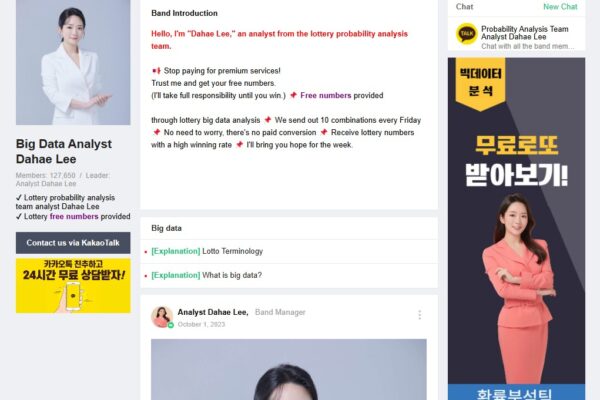Open the Probability Analysis Team chat room
Viewport: 600px width, 400px height.
tap(517, 34)
